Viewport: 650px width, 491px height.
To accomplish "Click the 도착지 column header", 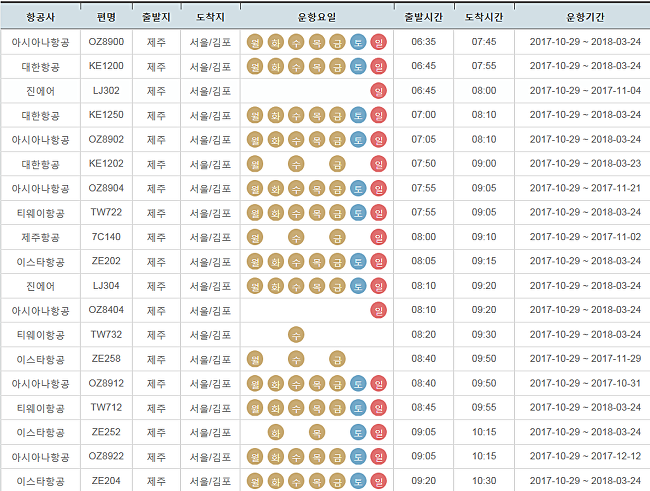I will coord(210,17).
